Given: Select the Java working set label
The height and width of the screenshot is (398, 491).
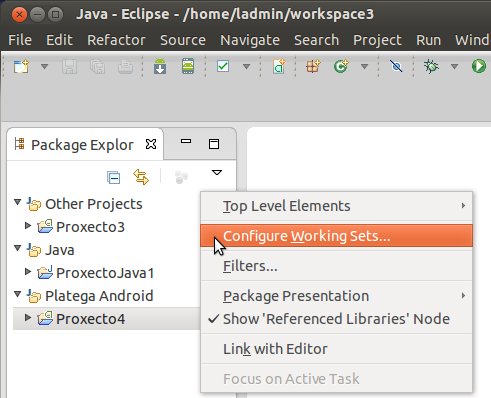Looking at the screenshot, I should 60,250.
